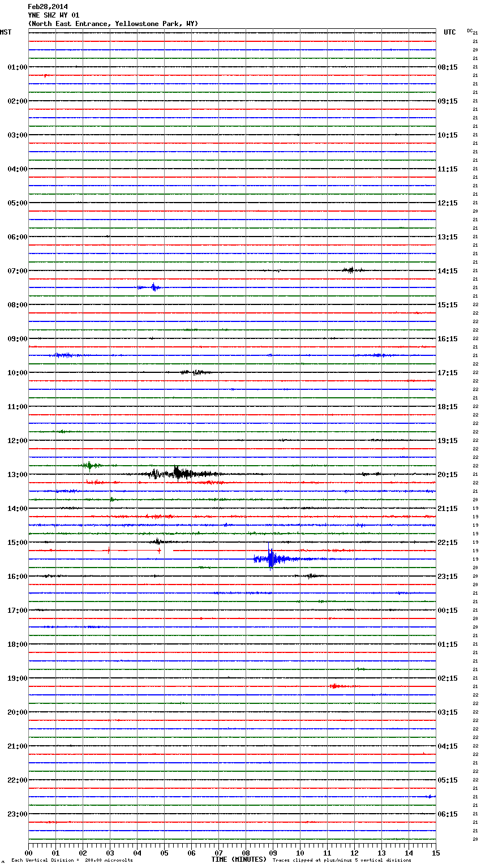Select the "23:00" MST row label
The width and height of the screenshot is (481, 868).
tap(18, 814)
